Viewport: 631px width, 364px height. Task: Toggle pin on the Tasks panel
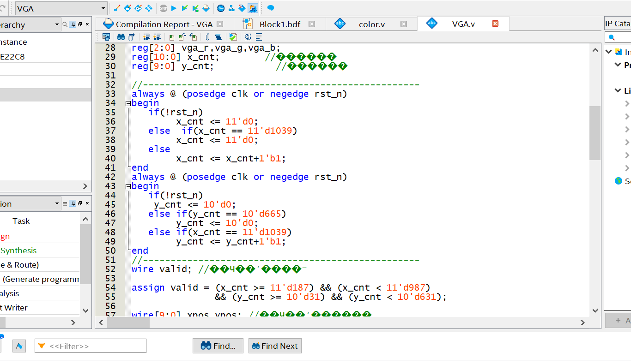point(73,203)
